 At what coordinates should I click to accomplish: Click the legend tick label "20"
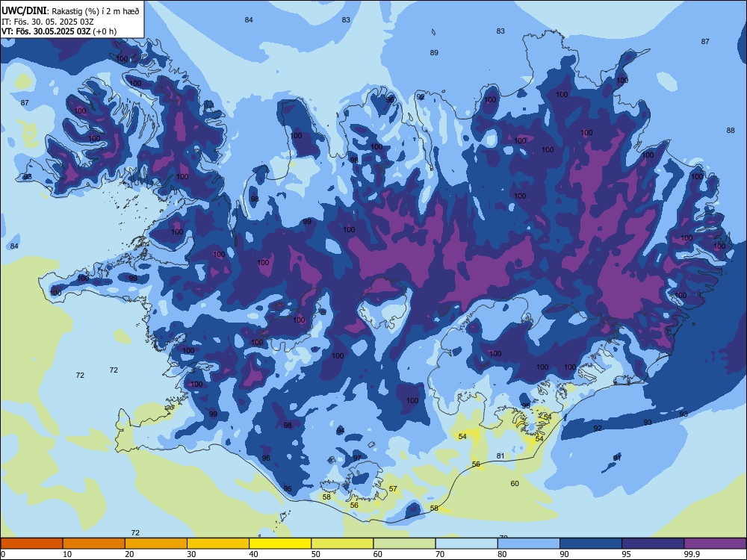tap(129, 554)
